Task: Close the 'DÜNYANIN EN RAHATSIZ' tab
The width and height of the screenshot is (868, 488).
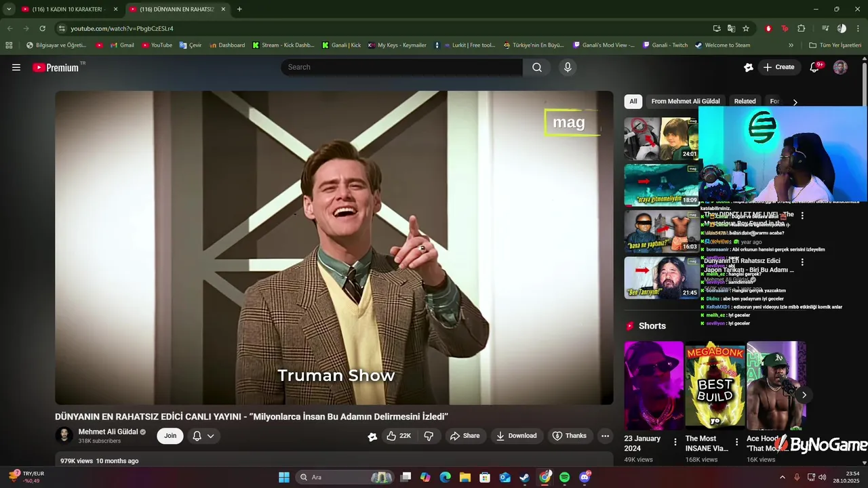Action: pyautogui.click(x=223, y=9)
